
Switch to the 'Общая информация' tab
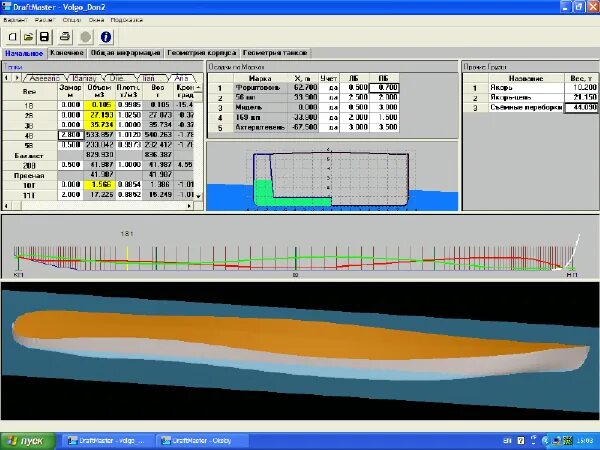click(126, 53)
